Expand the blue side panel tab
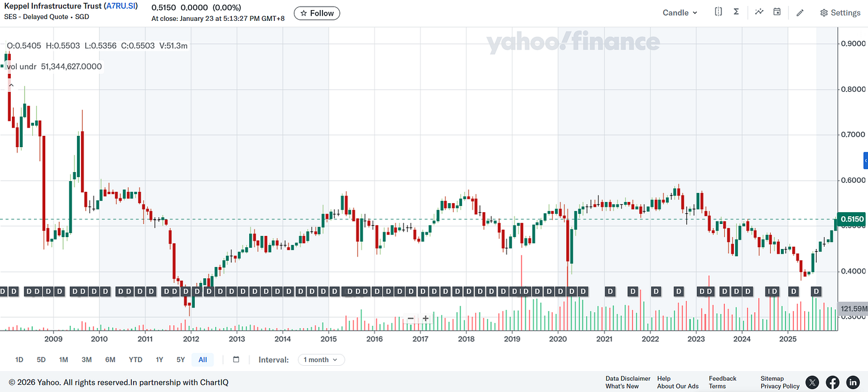 coord(866,161)
